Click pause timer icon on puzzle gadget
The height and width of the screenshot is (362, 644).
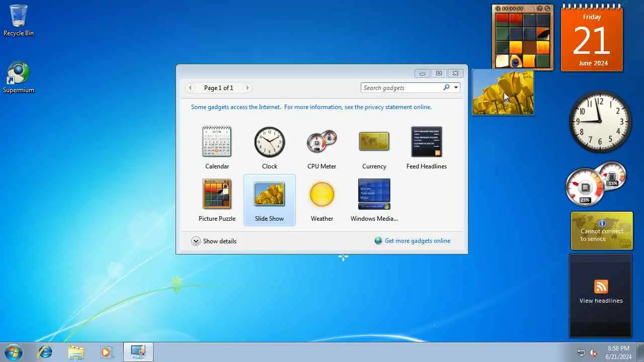(x=498, y=9)
